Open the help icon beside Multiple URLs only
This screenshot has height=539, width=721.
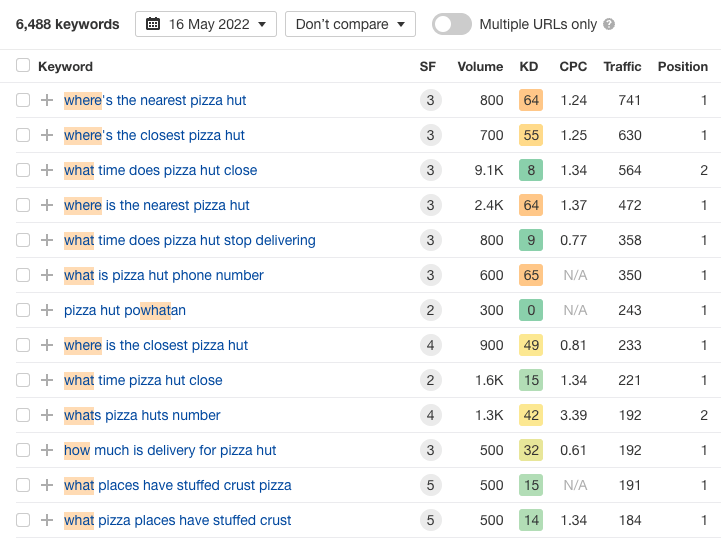(609, 24)
